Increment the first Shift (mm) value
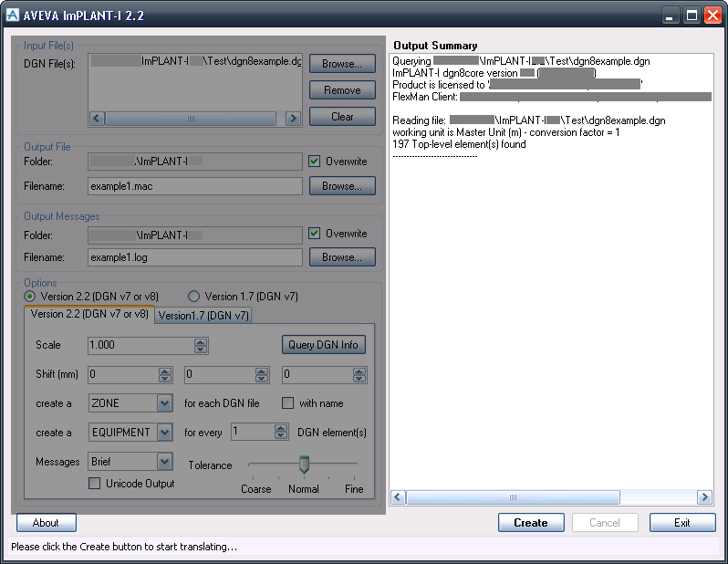This screenshot has width=728, height=564. point(165,371)
